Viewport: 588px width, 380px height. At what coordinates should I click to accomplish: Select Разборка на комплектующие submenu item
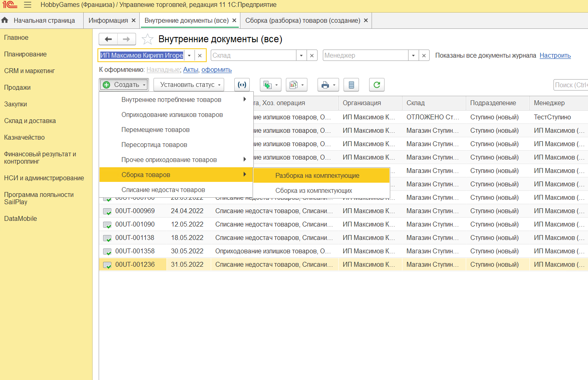(x=321, y=175)
